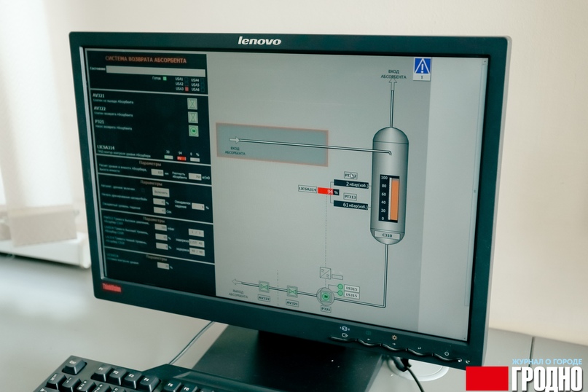Open the PT312 tag under the cursor

pos(350,175)
